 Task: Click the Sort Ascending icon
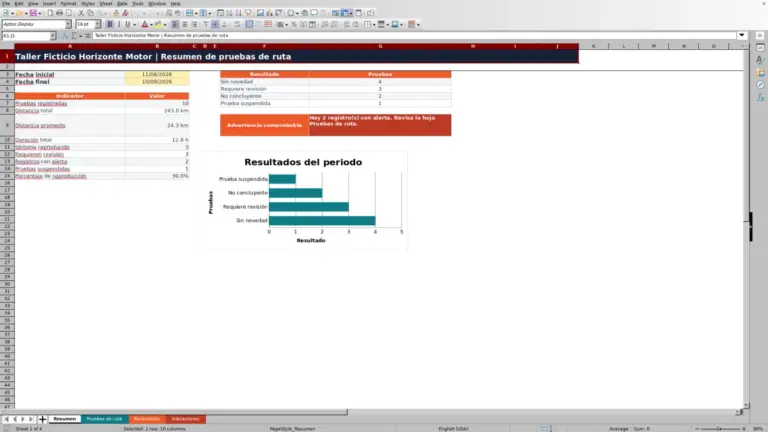tap(229, 13)
